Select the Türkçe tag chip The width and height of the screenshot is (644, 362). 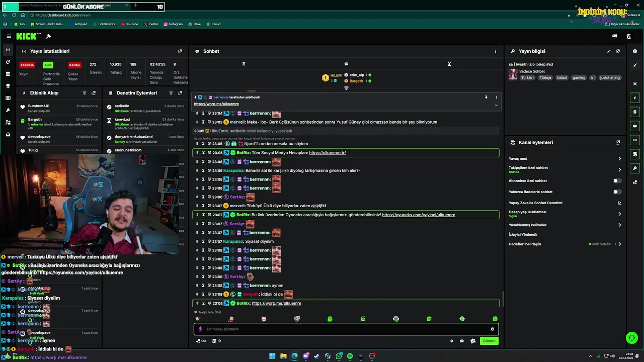pos(545,78)
